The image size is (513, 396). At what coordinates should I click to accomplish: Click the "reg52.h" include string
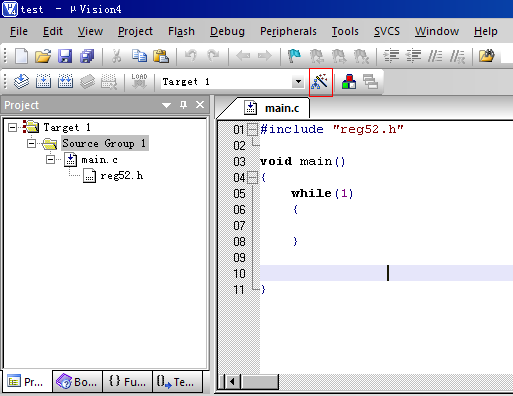pyautogui.click(x=368, y=129)
